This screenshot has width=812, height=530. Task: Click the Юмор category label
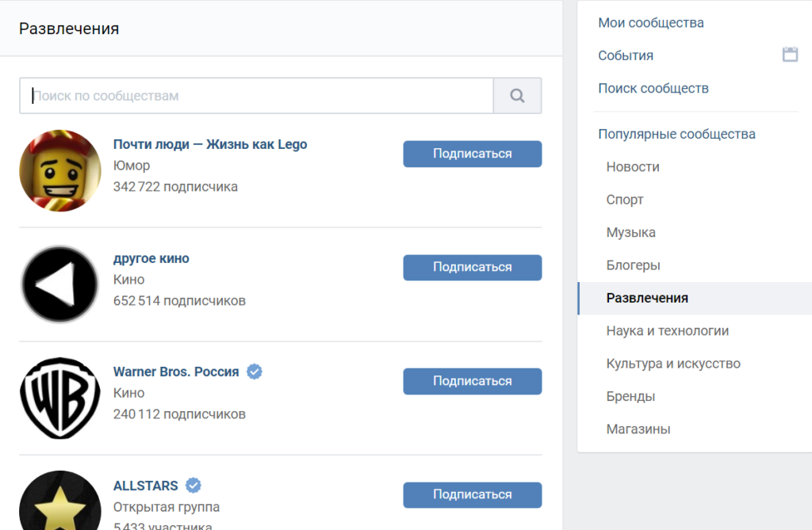click(x=132, y=166)
